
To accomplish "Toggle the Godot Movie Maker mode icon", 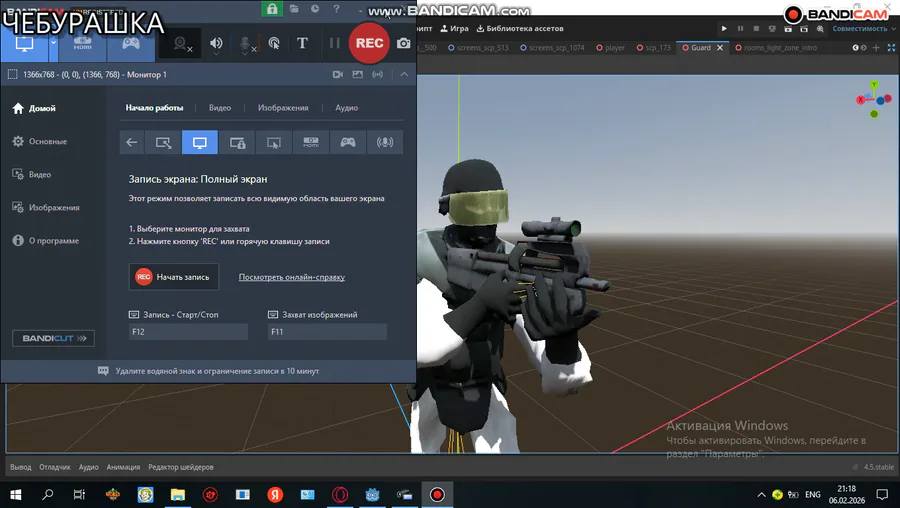I will point(820,28).
